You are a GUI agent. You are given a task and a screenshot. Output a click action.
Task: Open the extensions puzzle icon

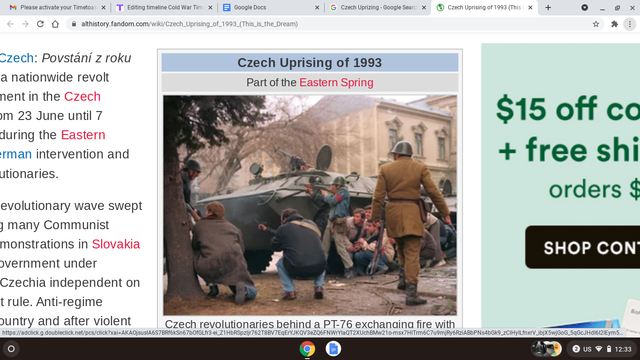click(x=614, y=24)
